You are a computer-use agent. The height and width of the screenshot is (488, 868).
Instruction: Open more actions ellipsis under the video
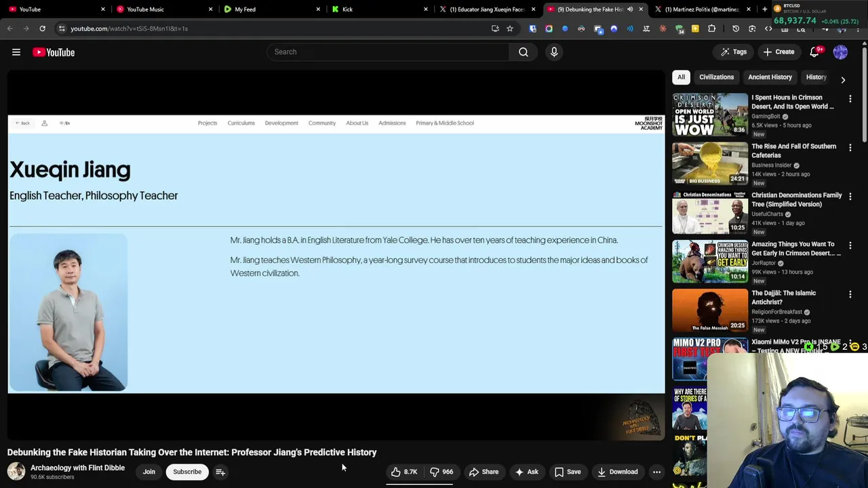click(656, 472)
